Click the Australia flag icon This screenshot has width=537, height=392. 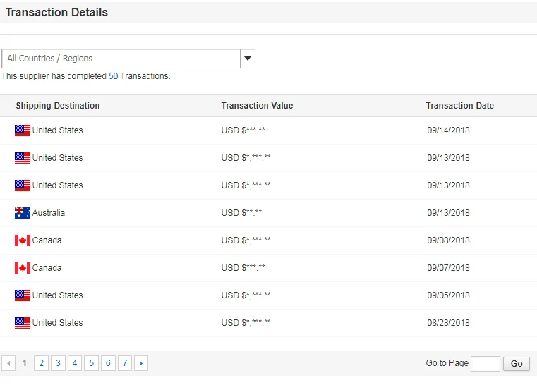pyautogui.click(x=23, y=213)
